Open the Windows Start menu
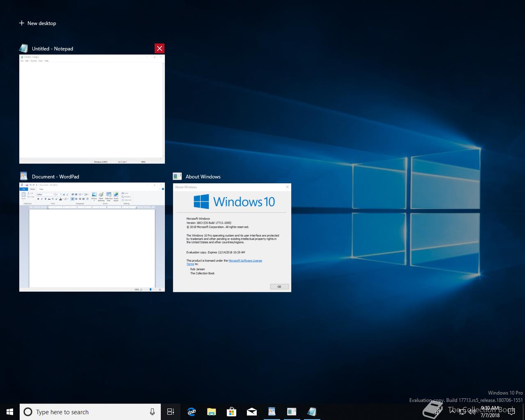Screen dimensions: 525x420 pos(10,412)
